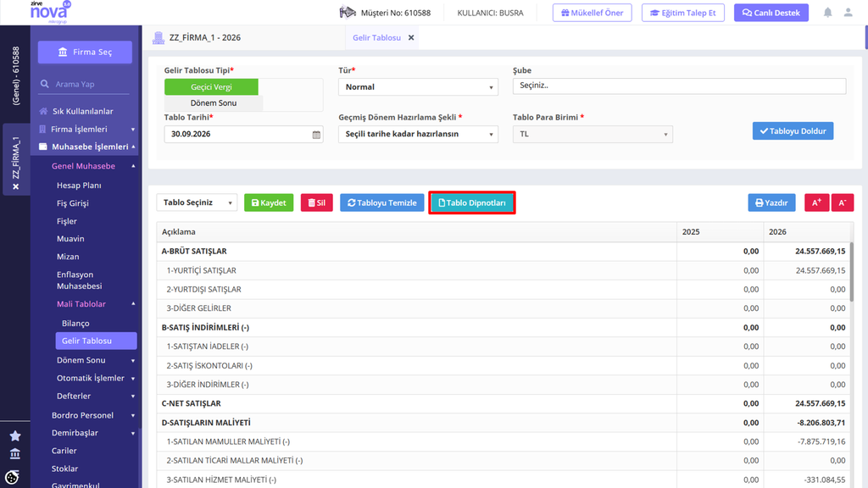Open the calendar picker for Tablo Tarihi

(x=316, y=135)
